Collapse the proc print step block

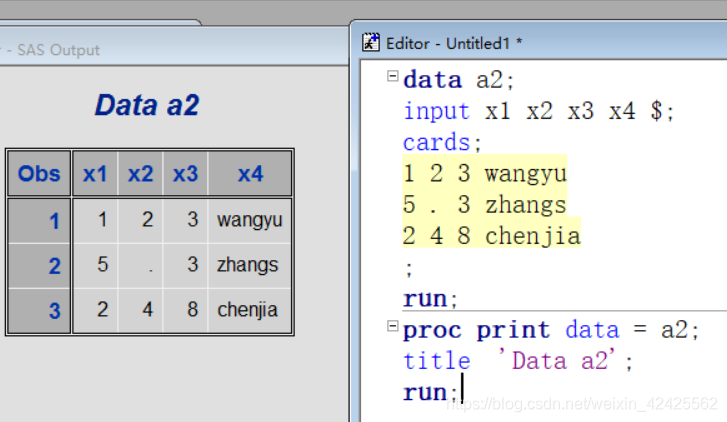393,326
